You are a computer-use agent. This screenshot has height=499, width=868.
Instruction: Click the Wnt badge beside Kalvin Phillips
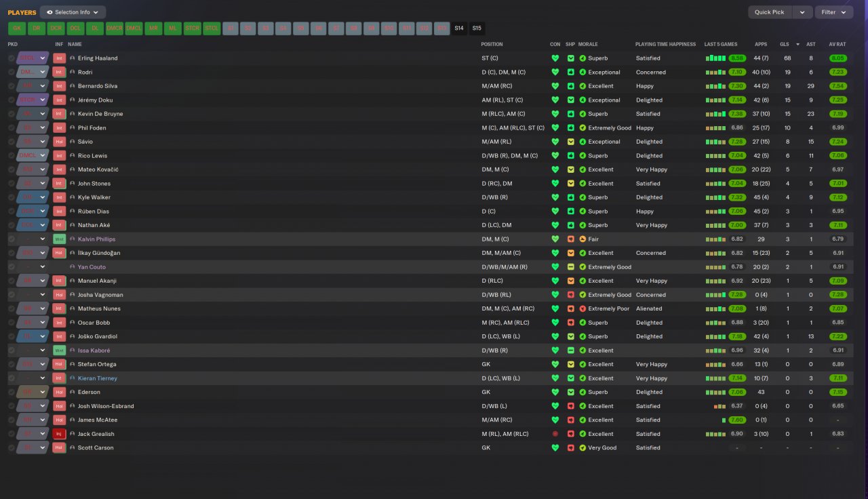(60, 239)
